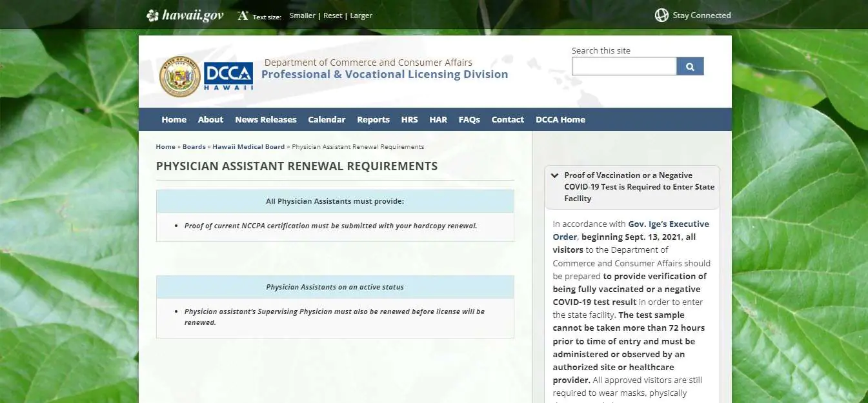Screen dimensions: 868x403
Task: Reset the text size
Action: point(333,15)
